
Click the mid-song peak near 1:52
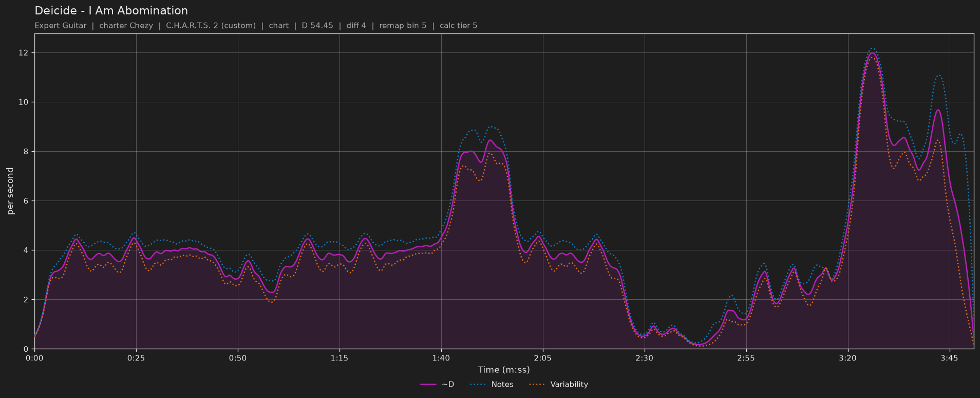(490, 140)
